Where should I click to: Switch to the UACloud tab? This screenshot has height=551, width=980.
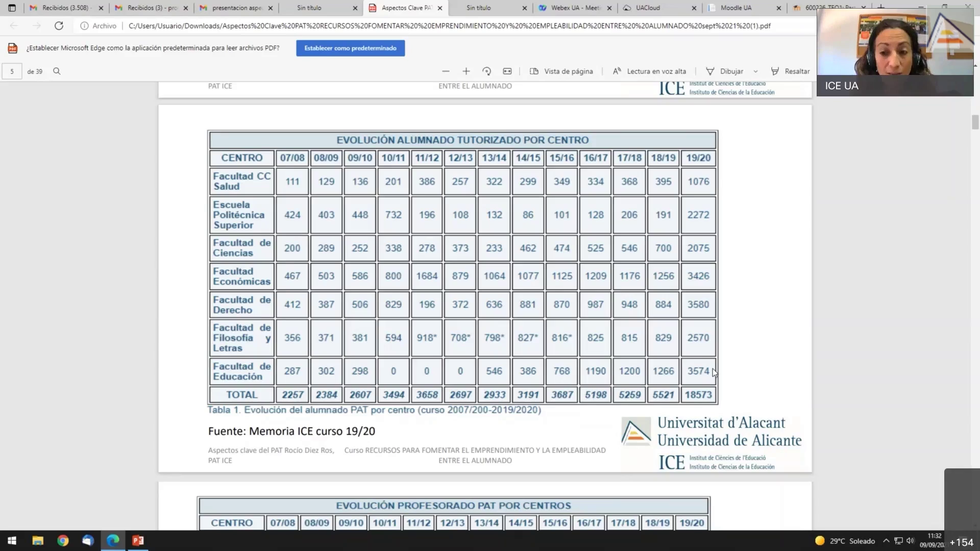[x=647, y=8]
